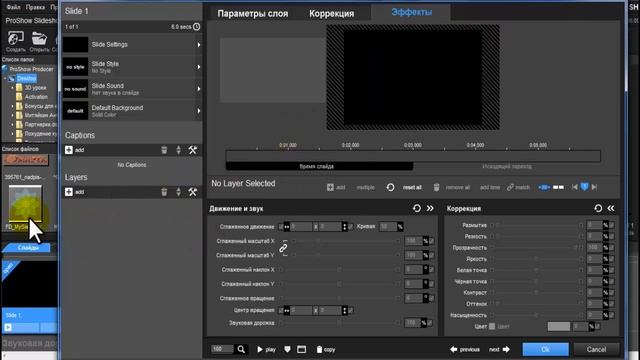
Task: Click the match link icon
Action: 510,187
